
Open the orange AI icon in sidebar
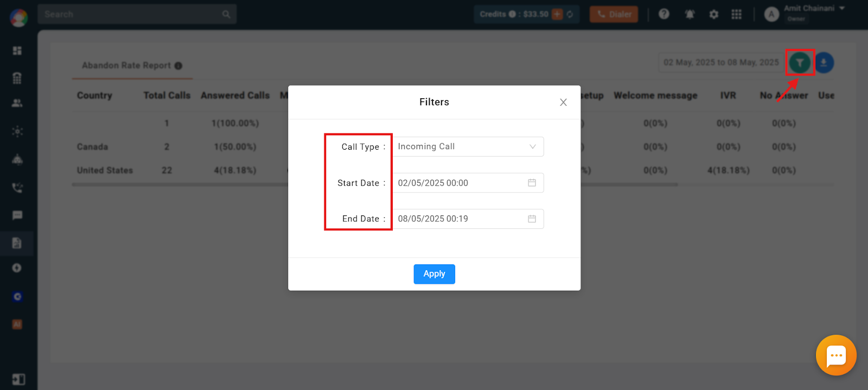[17, 324]
